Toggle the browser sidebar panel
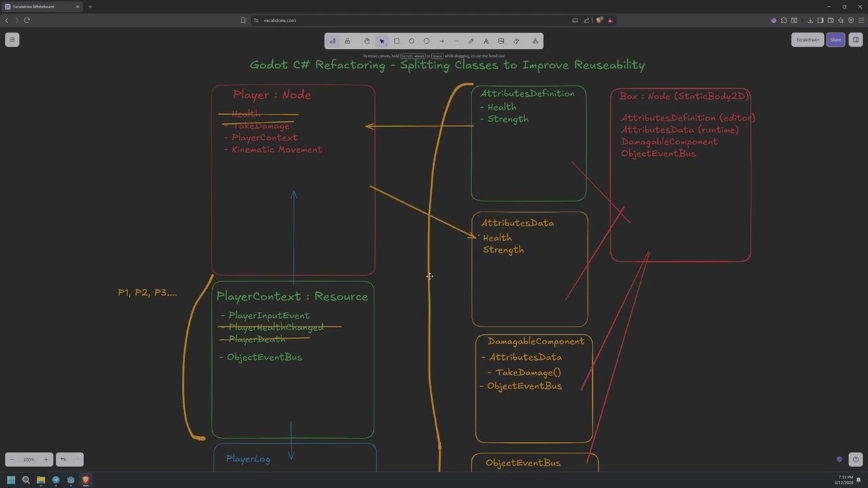 click(x=821, y=20)
